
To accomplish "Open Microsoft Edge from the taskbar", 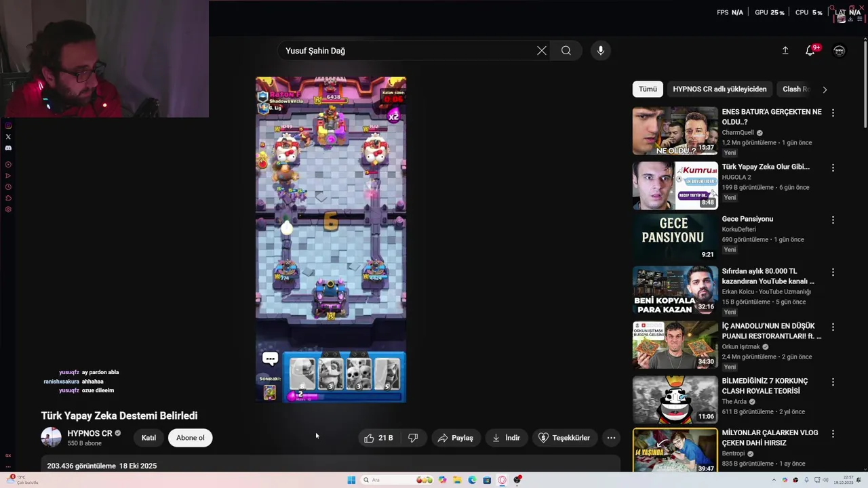I will pyautogui.click(x=472, y=480).
